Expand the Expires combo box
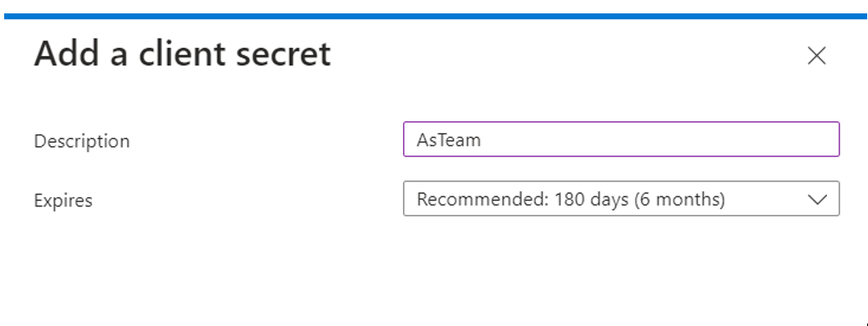 pos(621,198)
